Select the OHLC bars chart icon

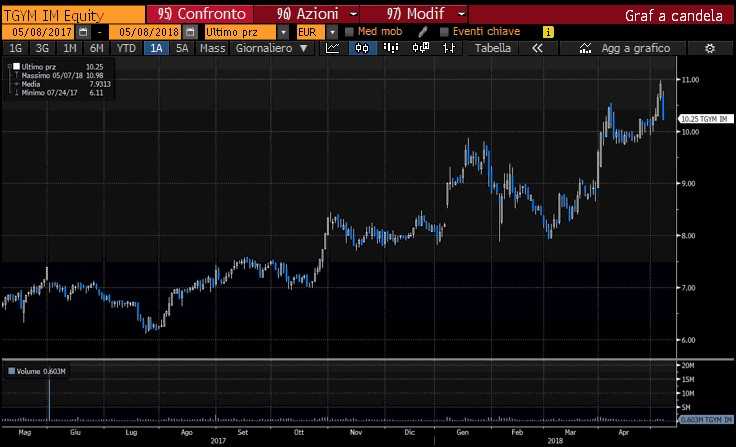(x=449, y=48)
